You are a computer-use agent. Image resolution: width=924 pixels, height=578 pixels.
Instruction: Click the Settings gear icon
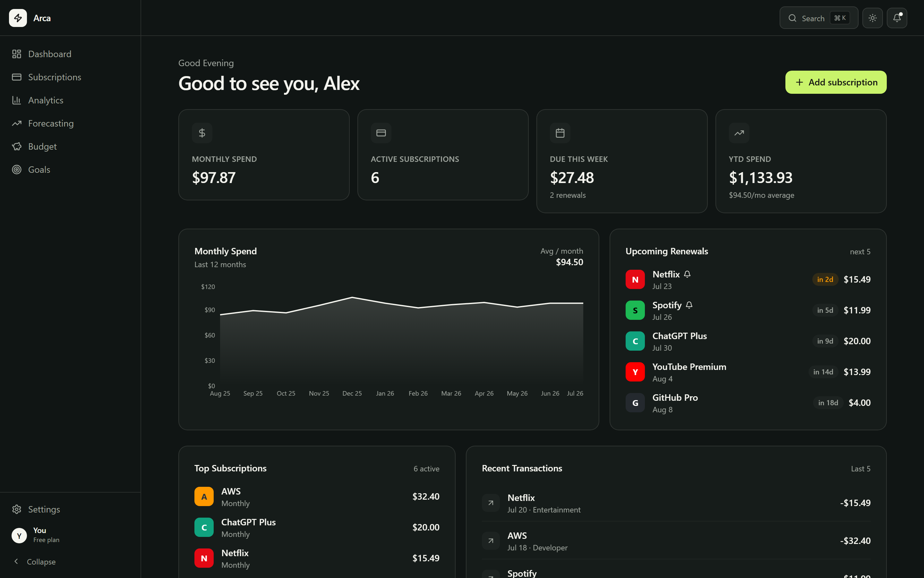16,509
